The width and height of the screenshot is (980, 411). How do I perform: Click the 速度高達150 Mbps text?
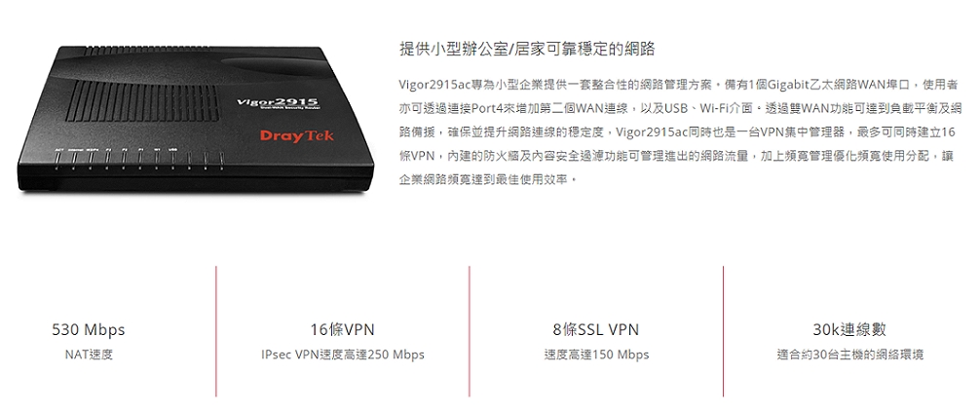596,355
